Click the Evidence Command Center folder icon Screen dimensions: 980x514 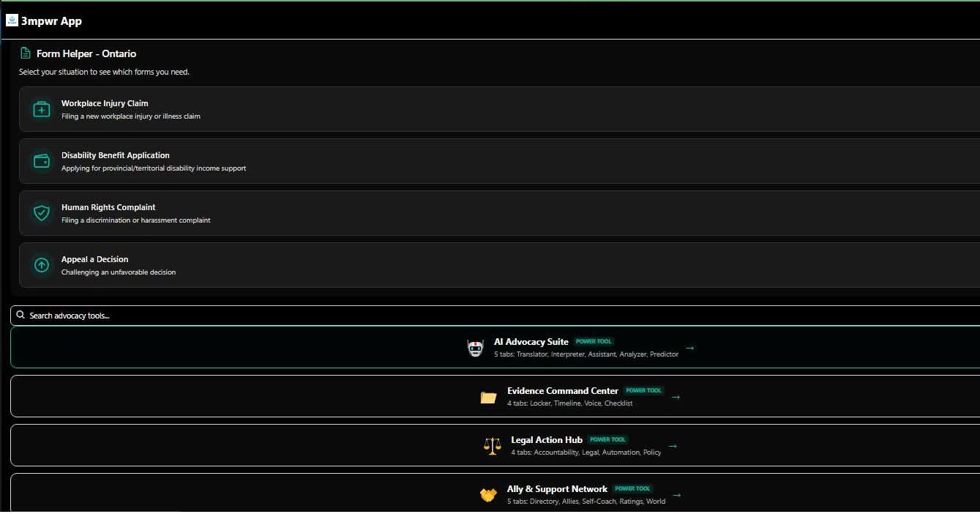point(489,397)
